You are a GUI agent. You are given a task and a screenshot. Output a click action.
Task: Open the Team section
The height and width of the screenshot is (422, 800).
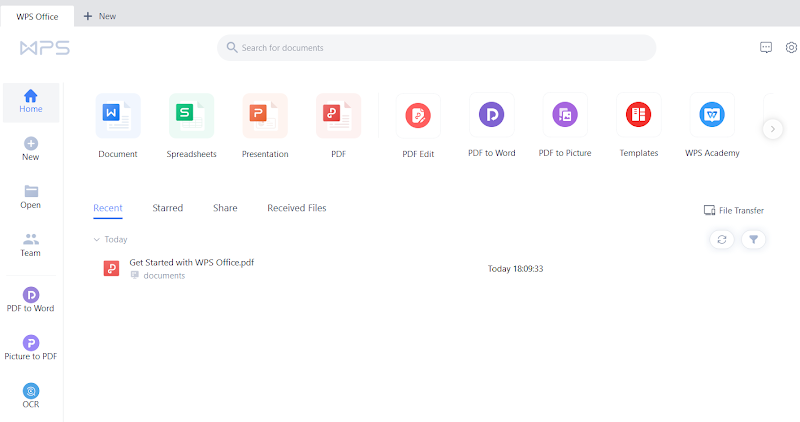tap(31, 245)
